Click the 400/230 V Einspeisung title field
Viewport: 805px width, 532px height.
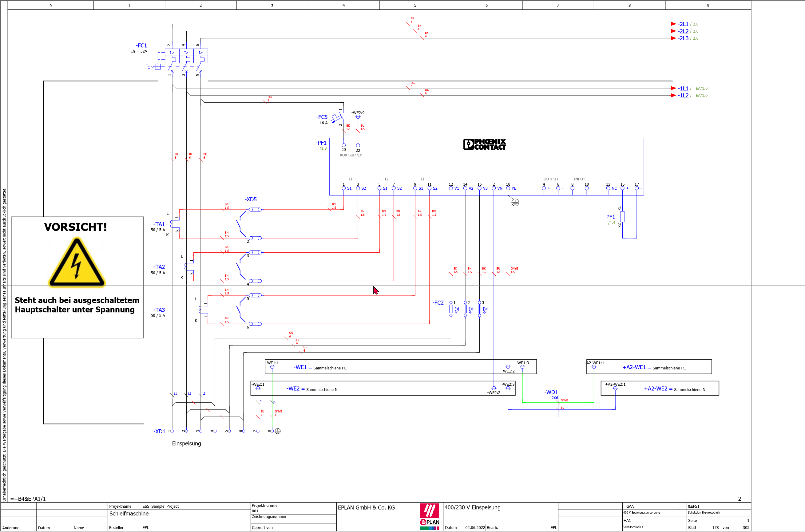click(472, 508)
